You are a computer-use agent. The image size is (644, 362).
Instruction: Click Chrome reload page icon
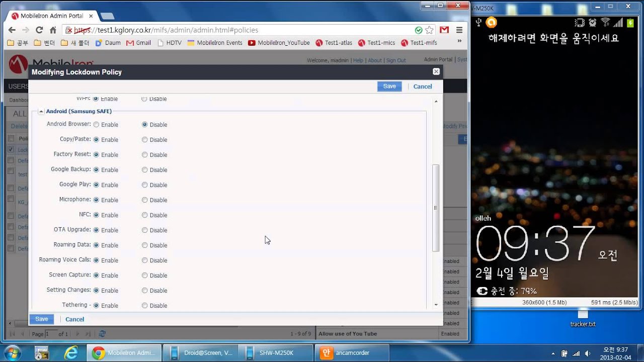coord(39,30)
